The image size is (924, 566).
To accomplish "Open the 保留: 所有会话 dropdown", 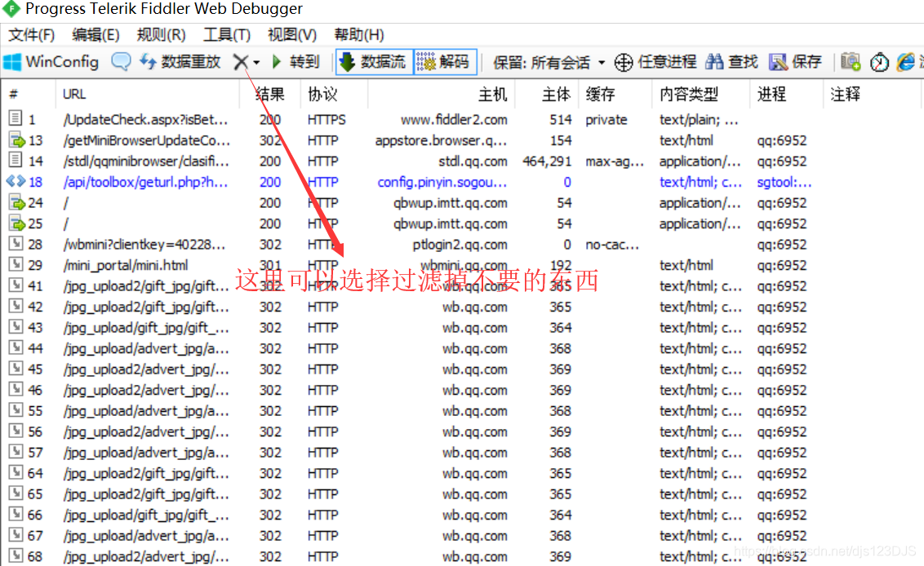I will [549, 63].
